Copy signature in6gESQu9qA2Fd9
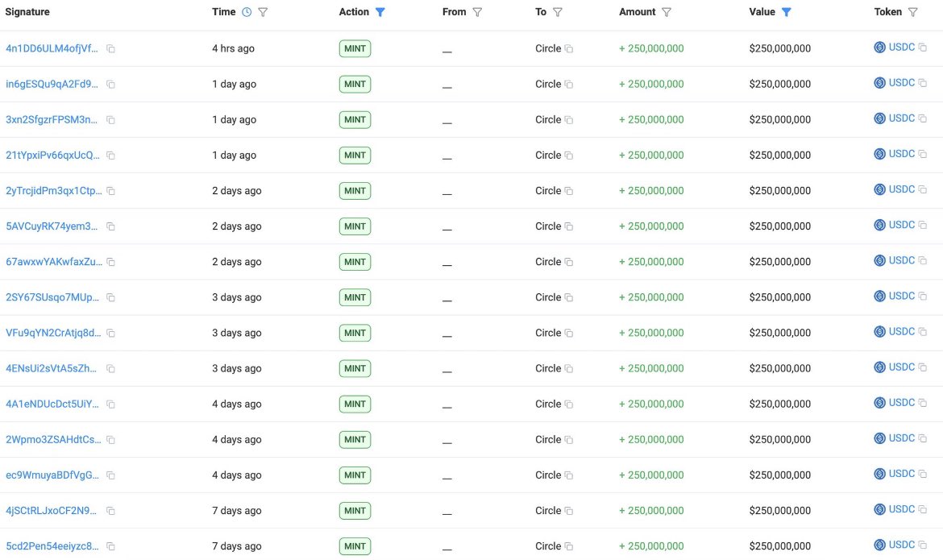The width and height of the screenshot is (943, 560). [111, 85]
